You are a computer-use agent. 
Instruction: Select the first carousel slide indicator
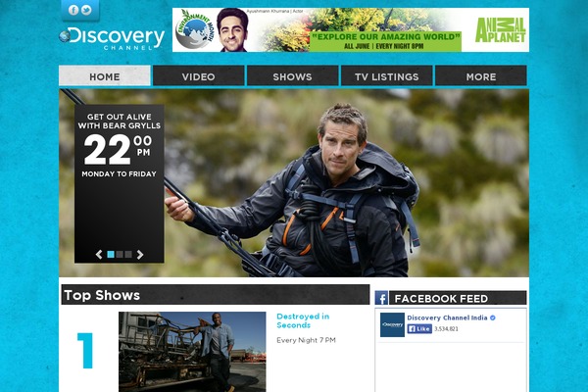point(111,255)
